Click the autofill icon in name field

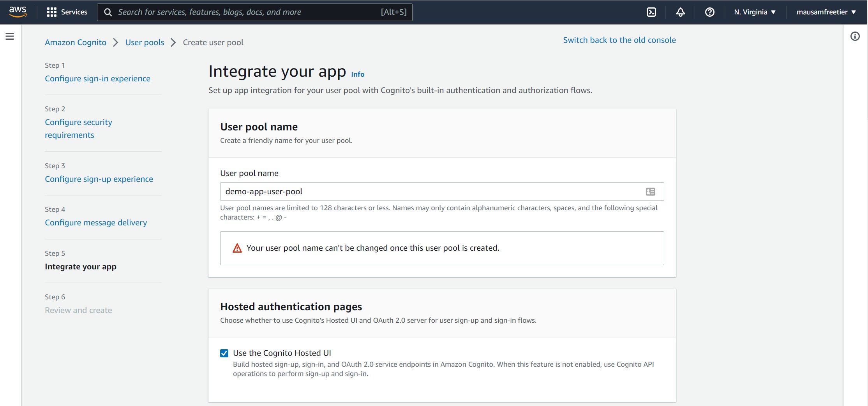coord(650,192)
